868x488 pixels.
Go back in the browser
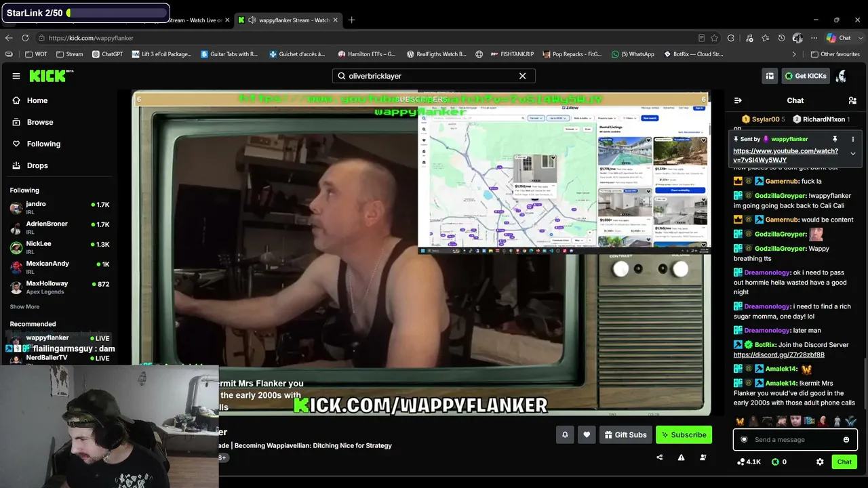9,38
